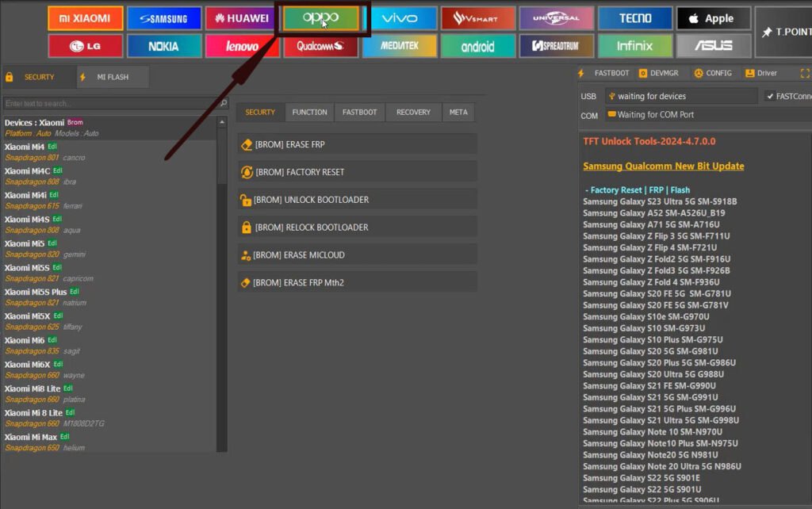Run [BROM] ERASE MICLOUD
The width and height of the screenshot is (812, 509).
click(x=357, y=254)
